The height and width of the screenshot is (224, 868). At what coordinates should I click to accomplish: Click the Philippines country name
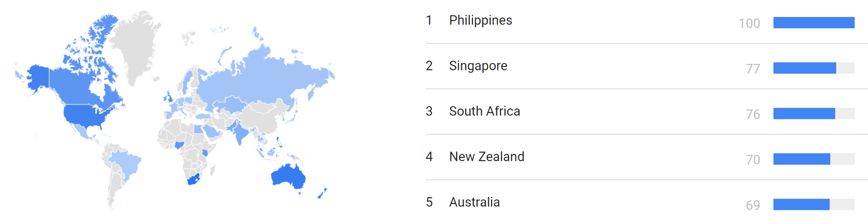480,20
